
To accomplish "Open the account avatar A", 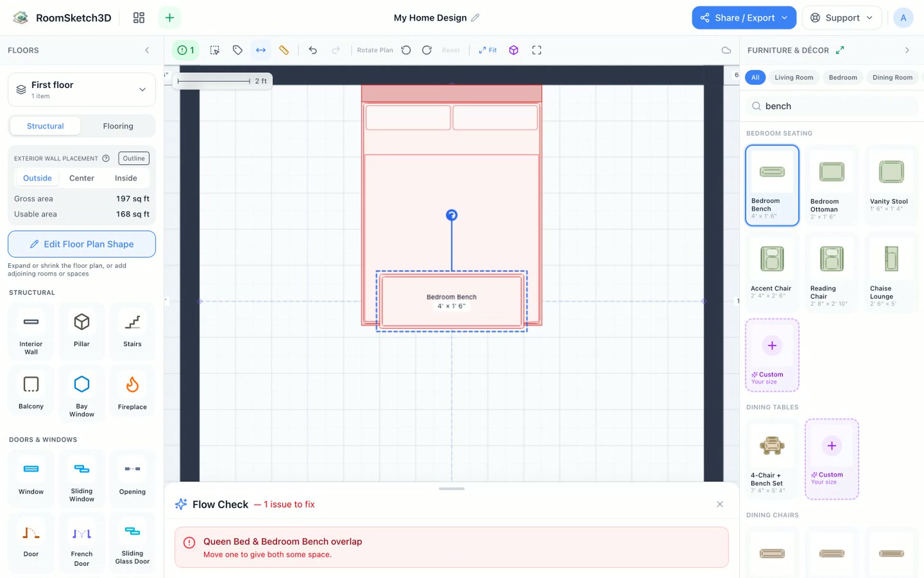I will coord(903,18).
